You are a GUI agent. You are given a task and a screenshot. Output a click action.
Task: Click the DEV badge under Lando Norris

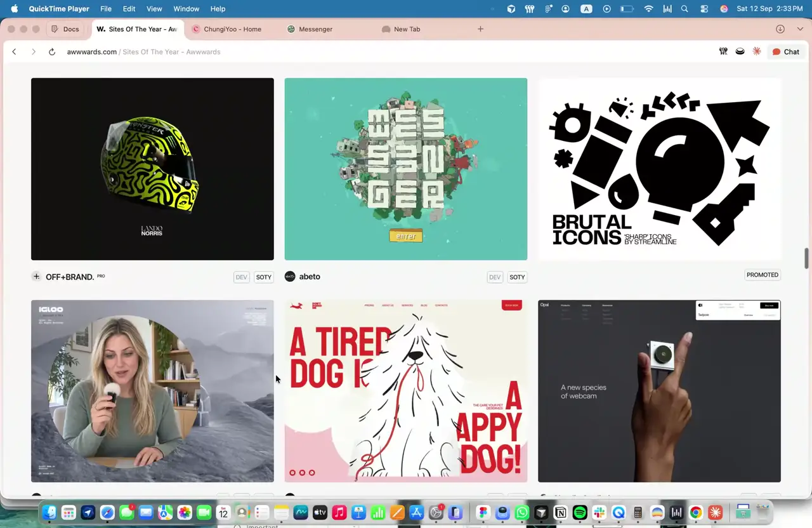(x=241, y=277)
